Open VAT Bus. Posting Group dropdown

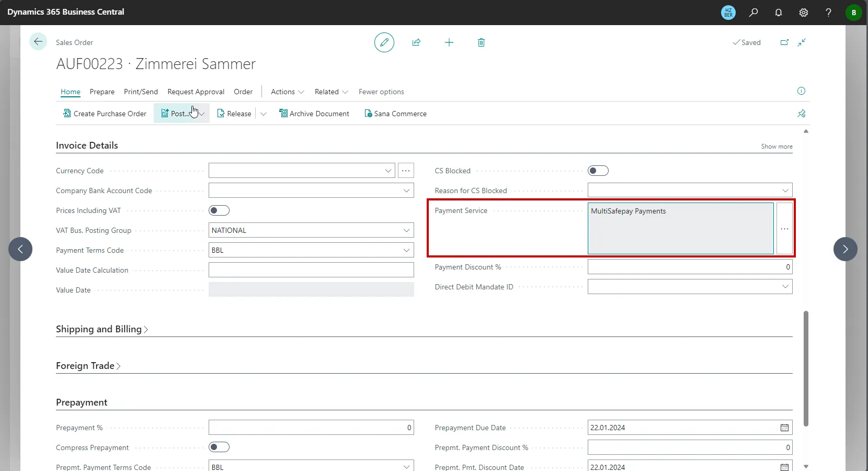[x=311, y=230]
